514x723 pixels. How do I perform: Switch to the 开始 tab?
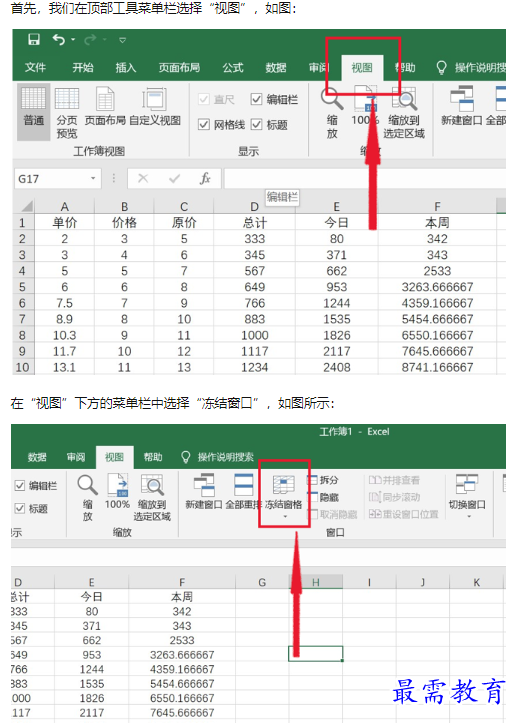point(83,68)
